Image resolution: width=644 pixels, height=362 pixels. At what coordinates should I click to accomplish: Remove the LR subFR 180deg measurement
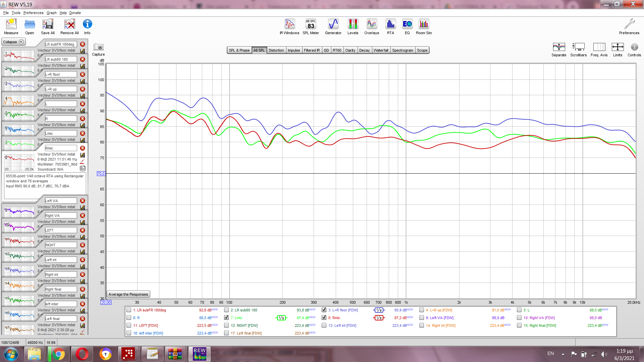(83, 44)
